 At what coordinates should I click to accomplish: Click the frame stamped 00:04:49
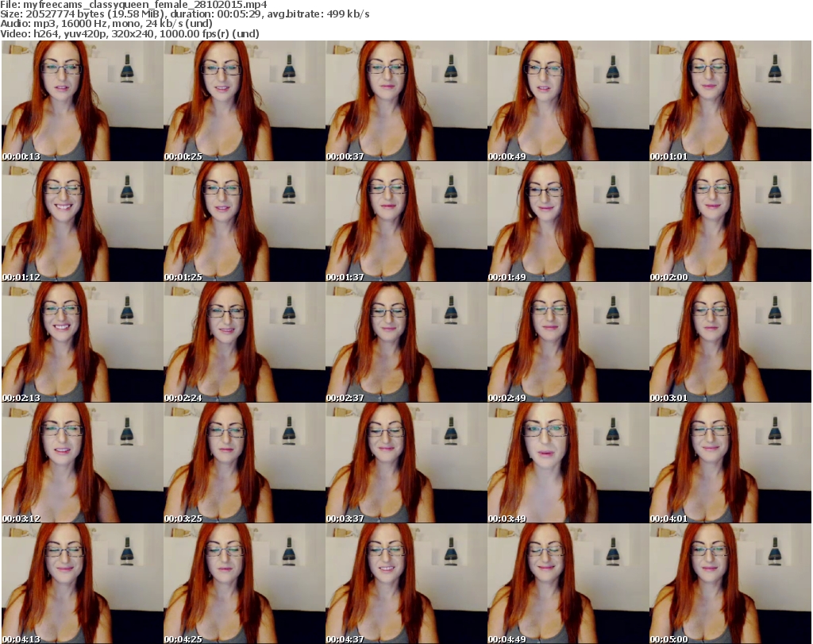(x=568, y=584)
